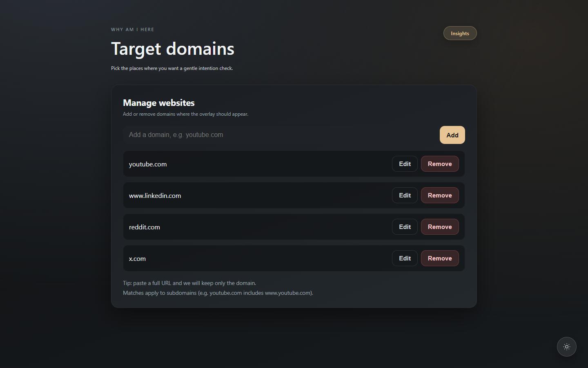Edit the www.linkedin.com entry
This screenshot has width=588, height=368.
coord(405,195)
